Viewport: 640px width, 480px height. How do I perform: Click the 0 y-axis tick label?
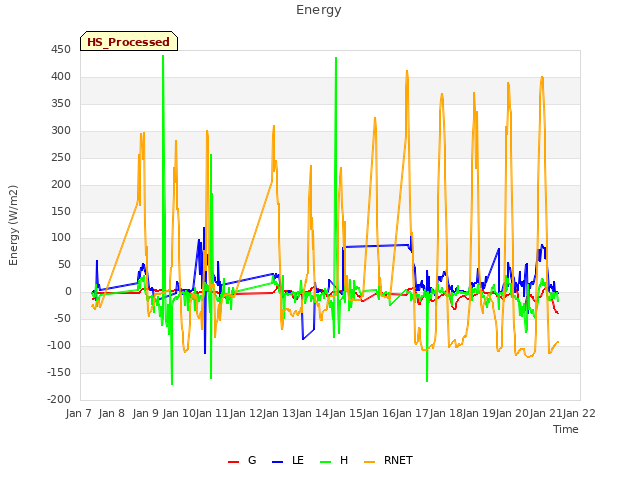click(x=68, y=292)
